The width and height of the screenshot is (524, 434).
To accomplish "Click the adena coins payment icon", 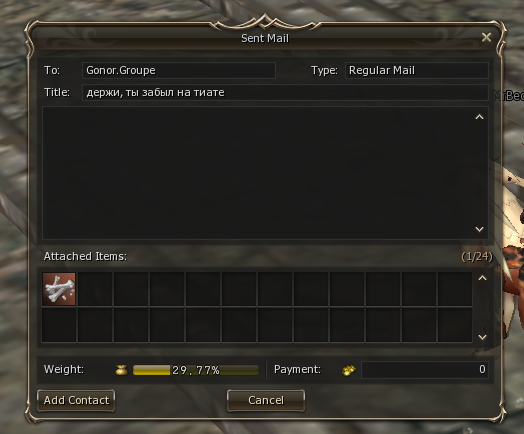I will click(x=349, y=370).
